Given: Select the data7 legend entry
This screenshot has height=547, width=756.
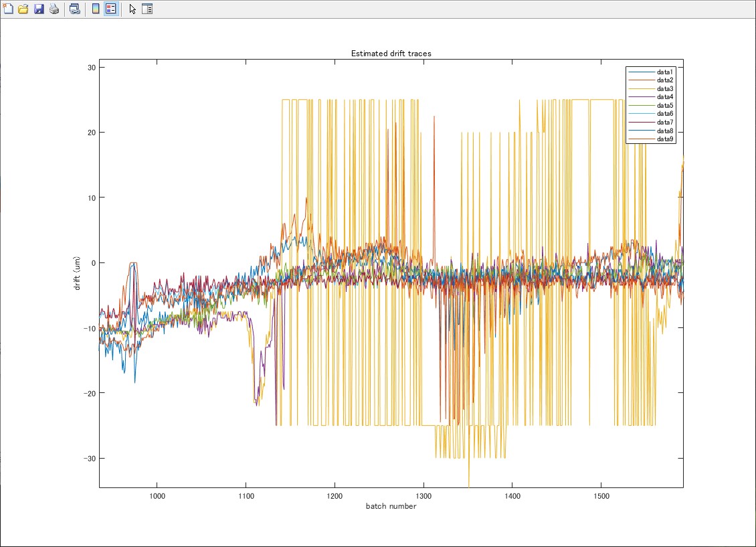Looking at the screenshot, I should pyautogui.click(x=651, y=123).
